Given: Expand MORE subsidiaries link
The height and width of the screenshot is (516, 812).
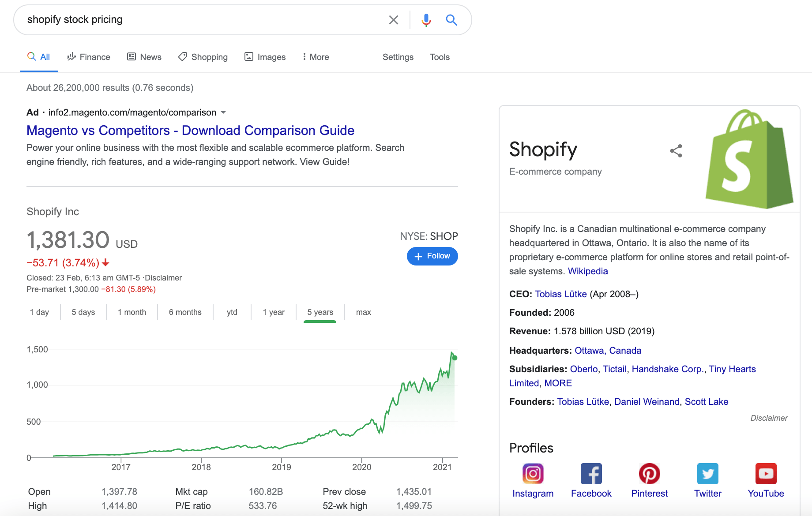Looking at the screenshot, I should [x=558, y=383].
